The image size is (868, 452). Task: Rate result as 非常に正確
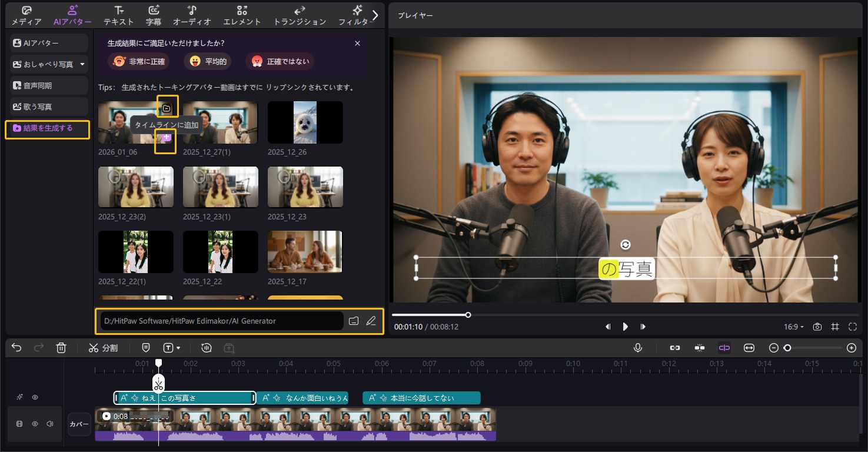click(139, 61)
